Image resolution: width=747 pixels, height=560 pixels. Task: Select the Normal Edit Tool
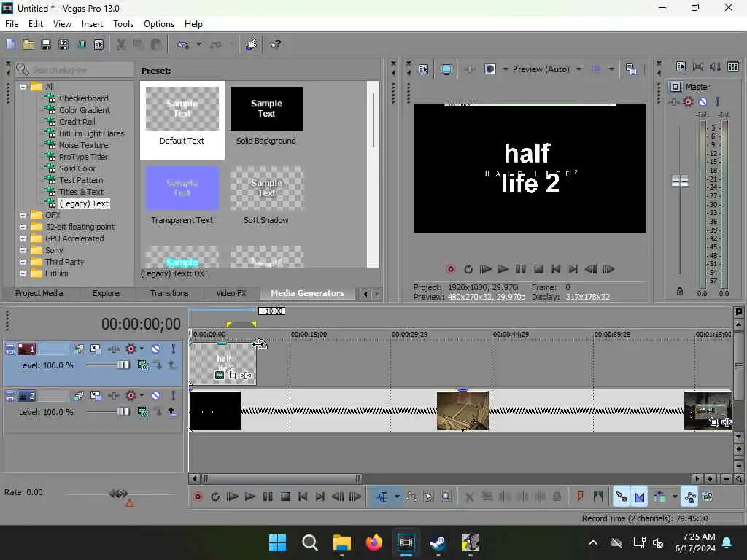coord(382,497)
